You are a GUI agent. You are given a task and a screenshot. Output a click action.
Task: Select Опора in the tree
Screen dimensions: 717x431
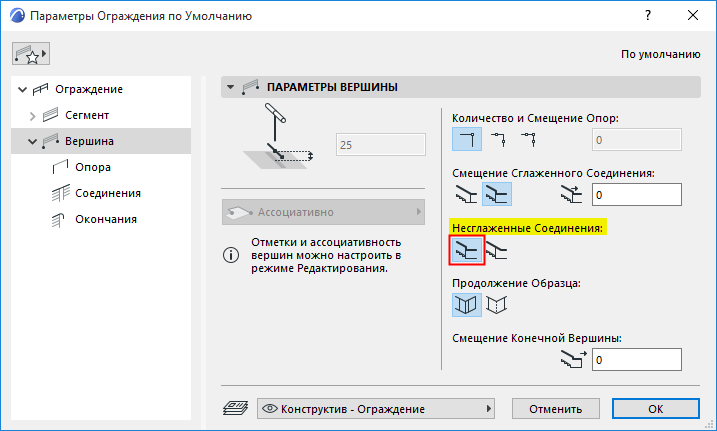click(x=92, y=167)
